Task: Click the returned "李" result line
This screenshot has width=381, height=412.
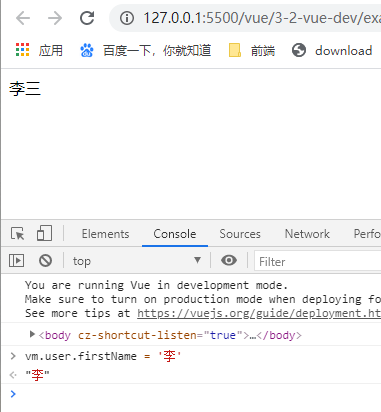Action: click(37, 375)
